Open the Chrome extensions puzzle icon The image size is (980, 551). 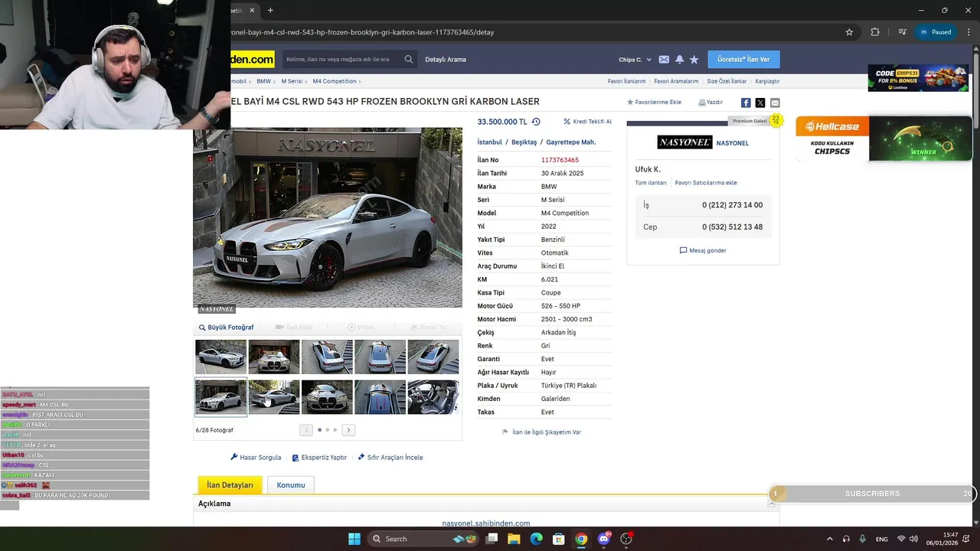point(875,32)
